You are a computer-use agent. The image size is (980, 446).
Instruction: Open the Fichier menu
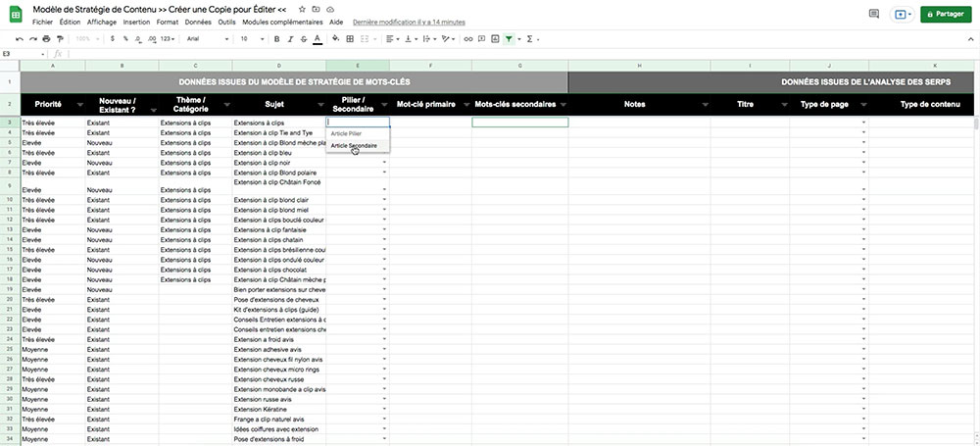(42, 22)
